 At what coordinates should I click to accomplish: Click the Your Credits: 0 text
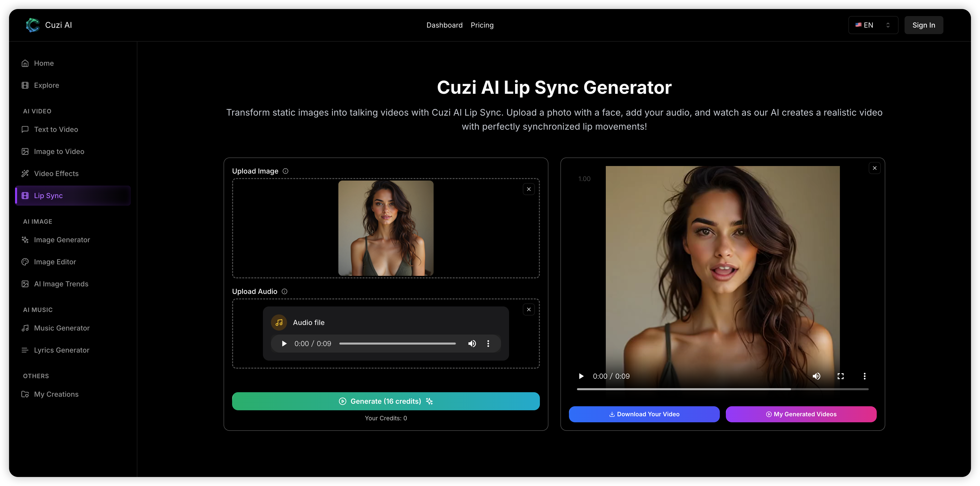coord(386,418)
